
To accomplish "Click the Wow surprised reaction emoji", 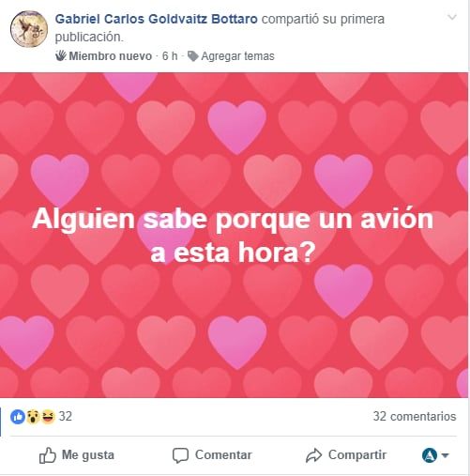I will click(33, 417).
